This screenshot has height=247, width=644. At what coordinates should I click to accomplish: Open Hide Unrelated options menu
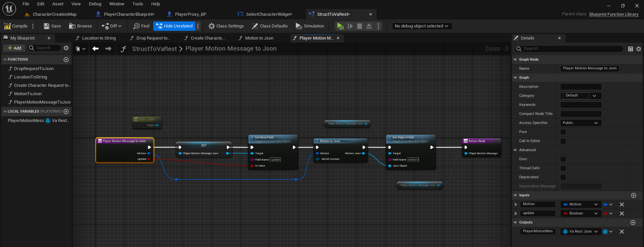point(198,26)
